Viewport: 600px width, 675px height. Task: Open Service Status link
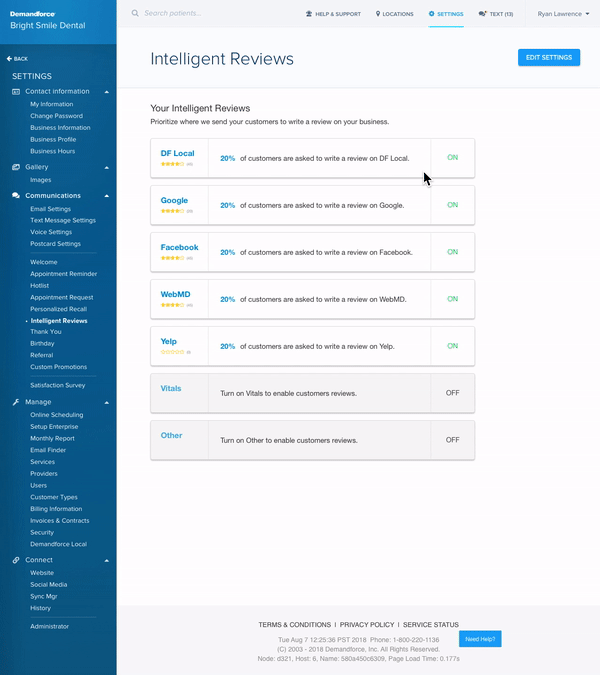[431, 625]
